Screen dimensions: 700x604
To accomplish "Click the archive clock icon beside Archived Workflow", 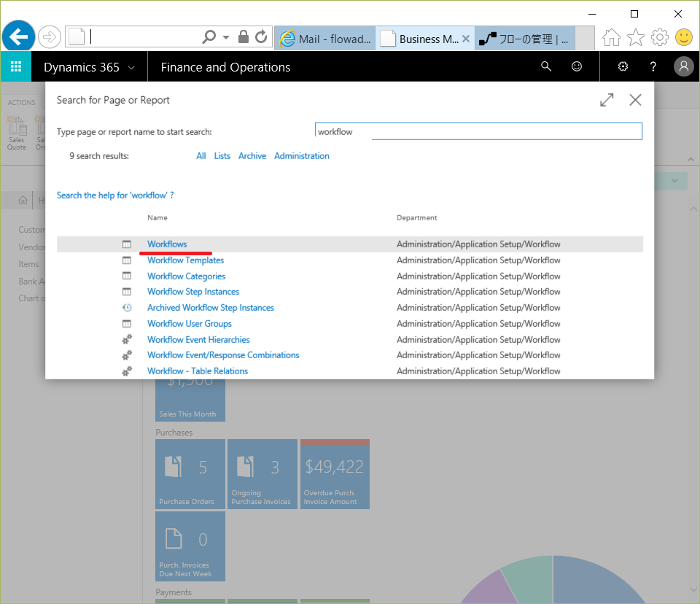I will pos(127,307).
